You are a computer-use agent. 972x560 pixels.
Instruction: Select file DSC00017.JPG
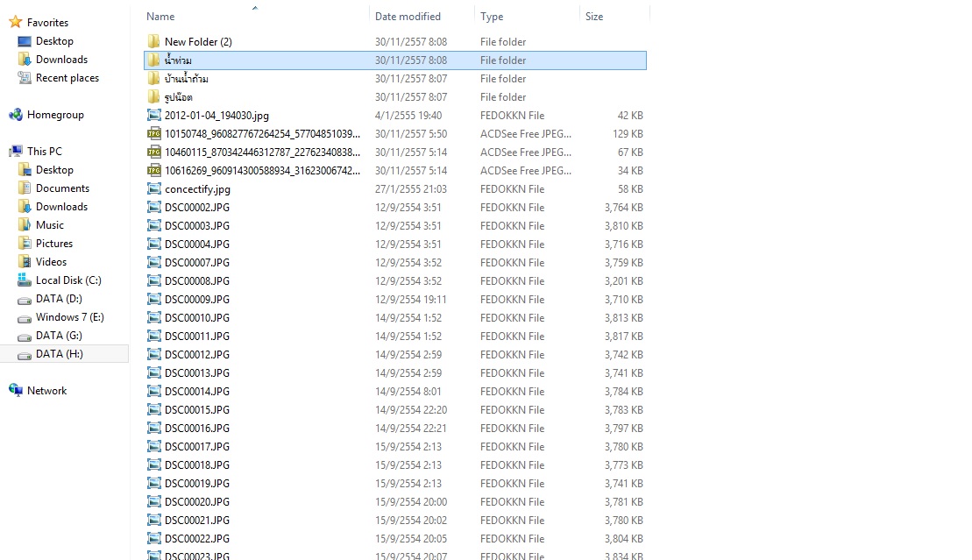(395, 447)
